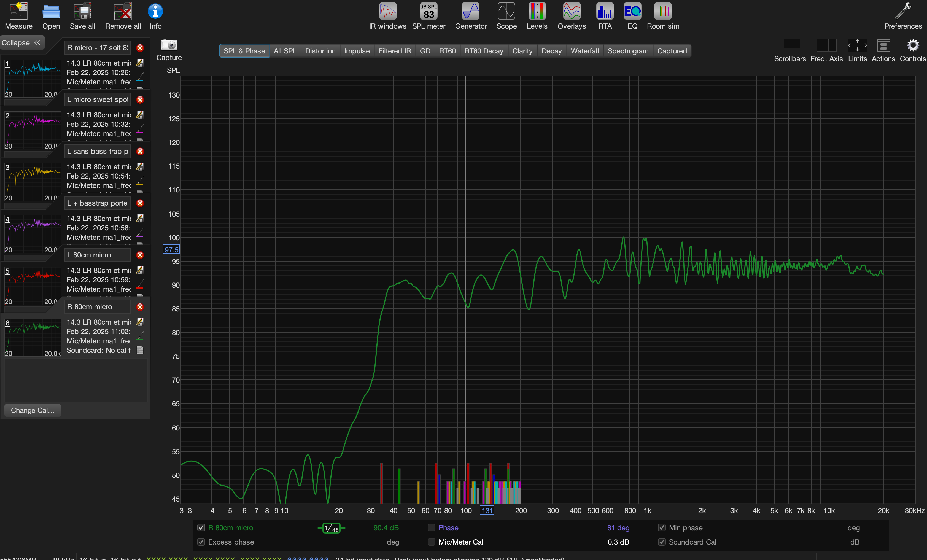Image resolution: width=927 pixels, height=560 pixels.
Task: Toggle the Min phase checkbox
Action: (662, 528)
